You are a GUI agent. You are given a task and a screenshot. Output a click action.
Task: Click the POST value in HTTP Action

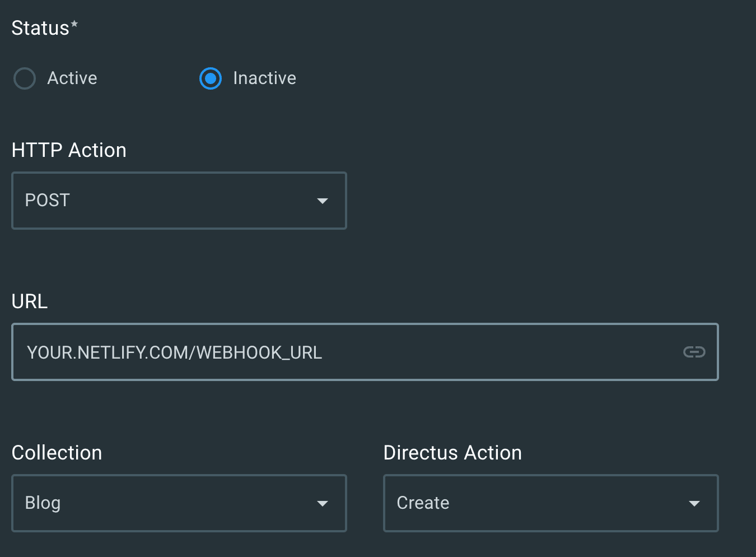click(48, 200)
